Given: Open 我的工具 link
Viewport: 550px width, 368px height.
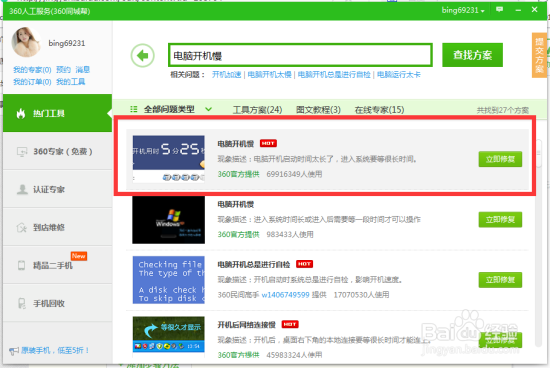Looking at the screenshot, I should (x=71, y=82).
